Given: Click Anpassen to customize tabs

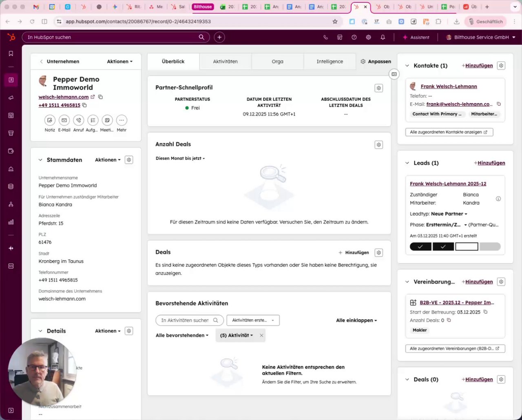Looking at the screenshot, I should pos(376,62).
